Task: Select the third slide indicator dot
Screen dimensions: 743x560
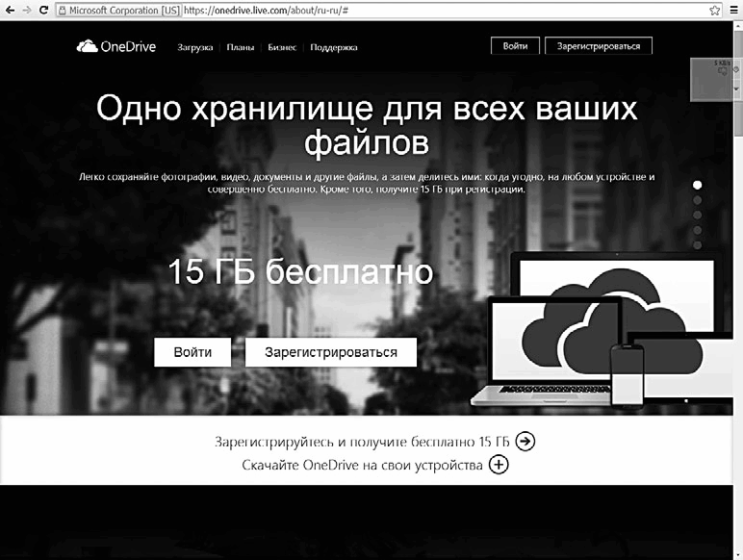Action: coord(697,216)
